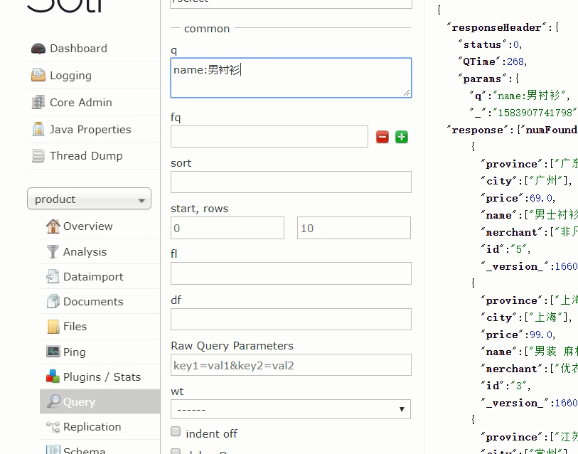578x454 pixels.
Task: Open the Ping section
Action: coord(74,352)
